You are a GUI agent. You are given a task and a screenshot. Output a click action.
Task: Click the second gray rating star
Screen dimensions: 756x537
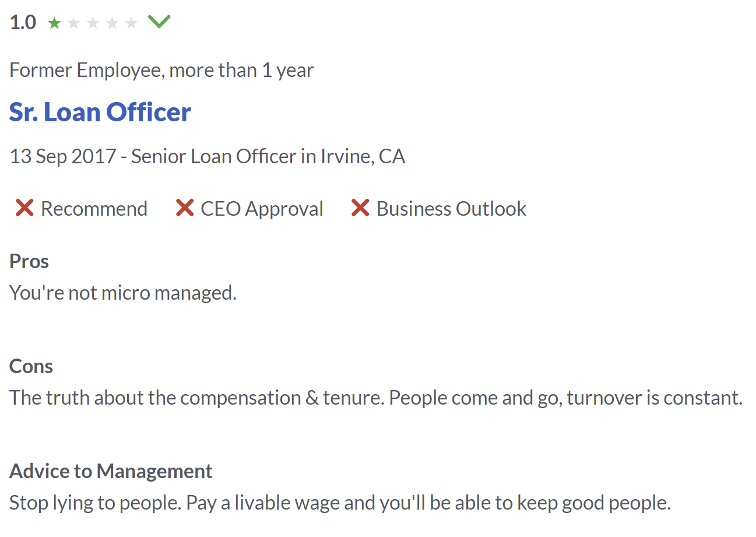point(73,23)
